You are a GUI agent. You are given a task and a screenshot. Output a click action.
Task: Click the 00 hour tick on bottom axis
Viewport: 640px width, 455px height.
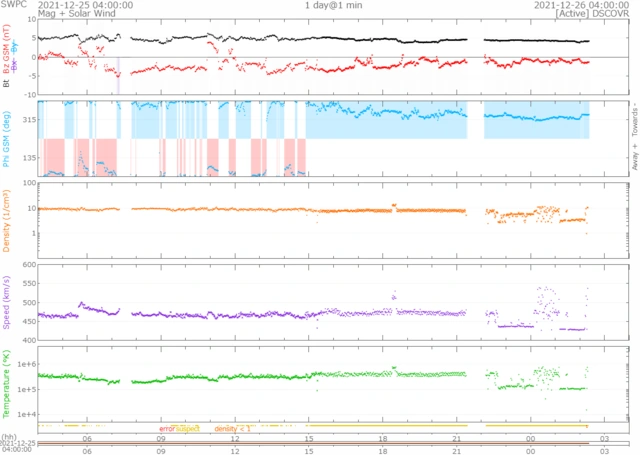click(x=530, y=448)
